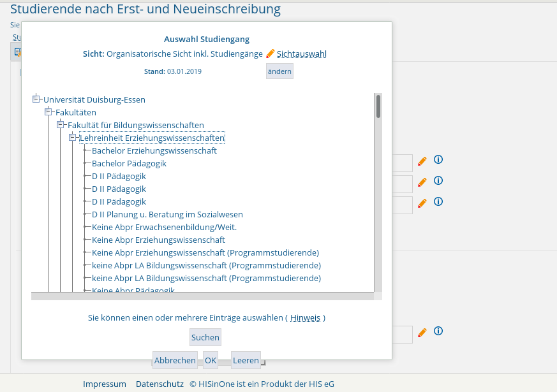
Task: Open the Sichtauswahl link
Action: [302, 54]
